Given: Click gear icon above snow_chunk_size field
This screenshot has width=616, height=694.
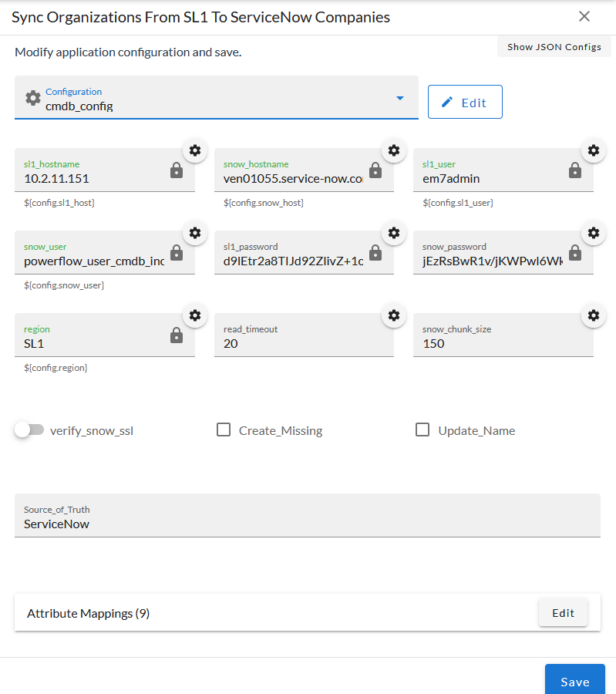Looking at the screenshot, I should [594, 315].
